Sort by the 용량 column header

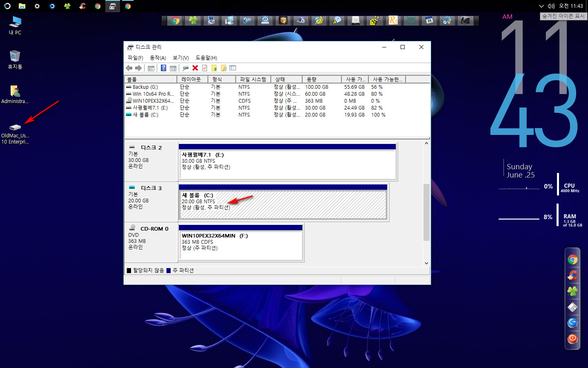point(322,79)
